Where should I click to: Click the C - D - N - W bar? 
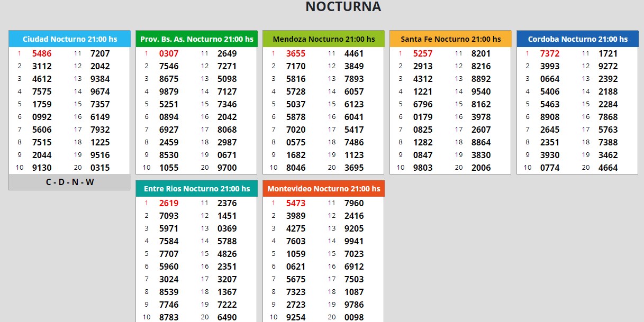click(69, 182)
